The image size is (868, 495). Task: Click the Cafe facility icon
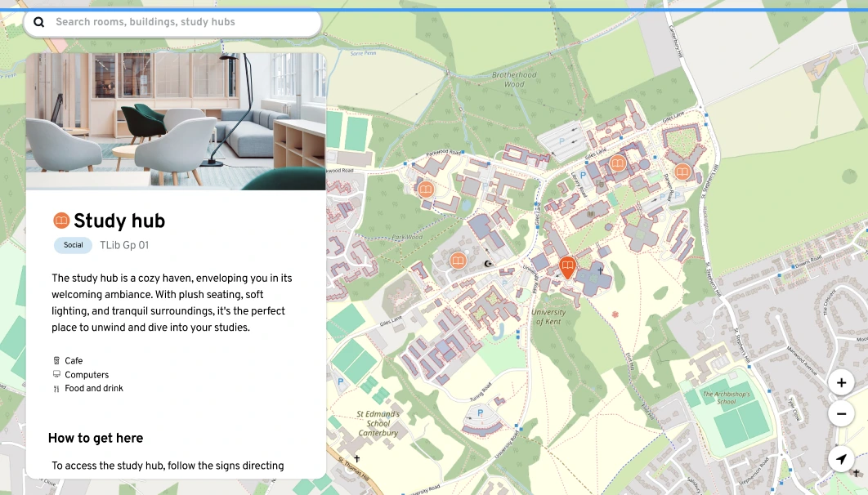point(56,361)
